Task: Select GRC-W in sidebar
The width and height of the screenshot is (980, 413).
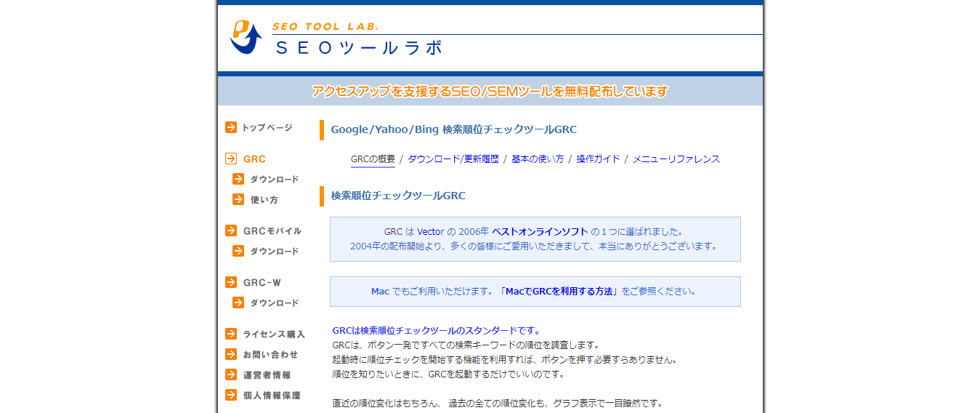Action: point(262,282)
